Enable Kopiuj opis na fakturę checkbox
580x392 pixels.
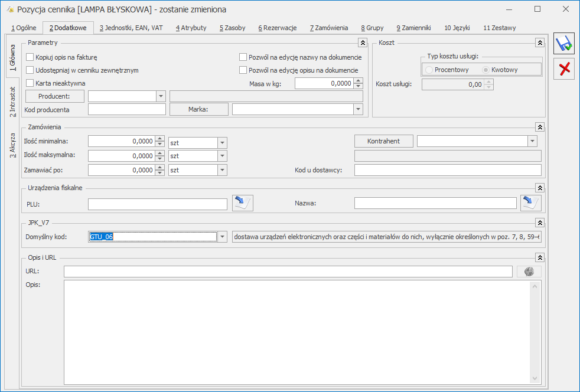click(x=30, y=57)
